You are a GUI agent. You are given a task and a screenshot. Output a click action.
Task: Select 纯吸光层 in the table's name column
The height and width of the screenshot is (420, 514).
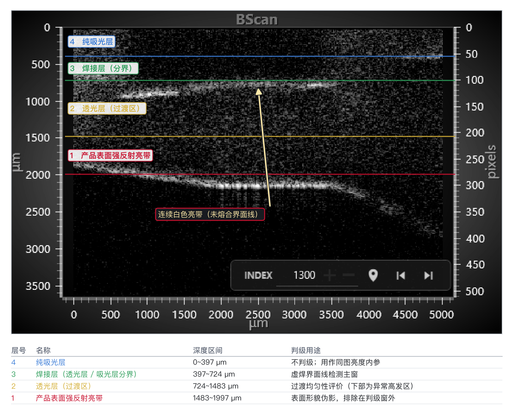point(51,362)
